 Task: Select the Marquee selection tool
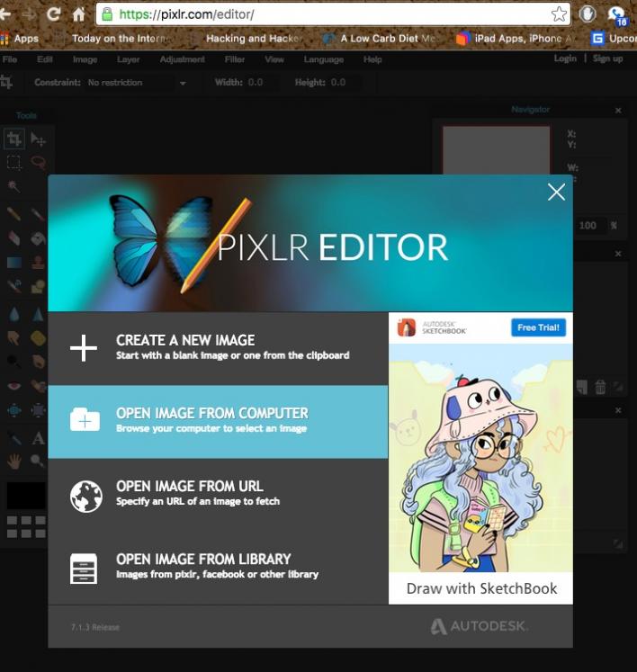13,163
